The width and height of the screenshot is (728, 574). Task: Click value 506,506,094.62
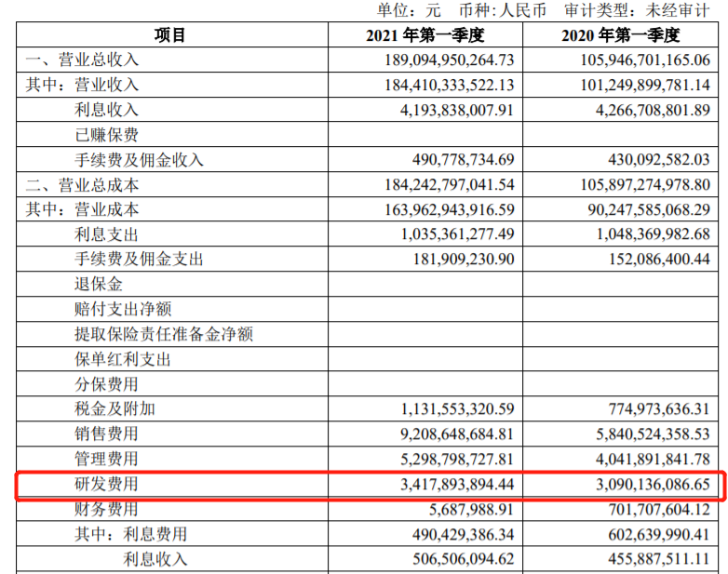pyautogui.click(x=464, y=559)
